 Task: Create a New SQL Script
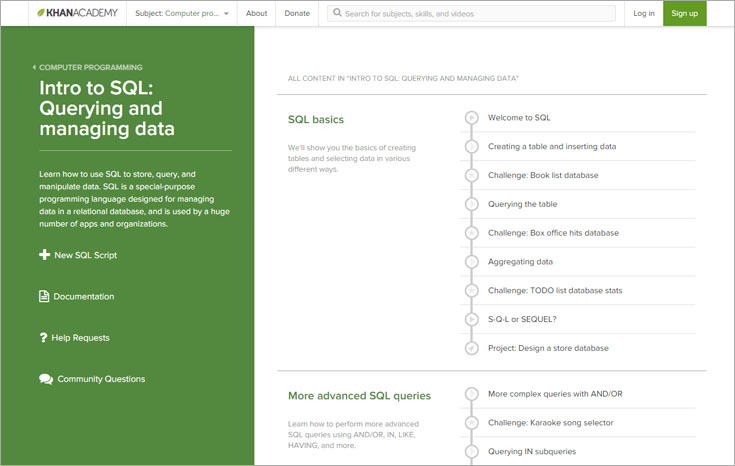(85, 255)
